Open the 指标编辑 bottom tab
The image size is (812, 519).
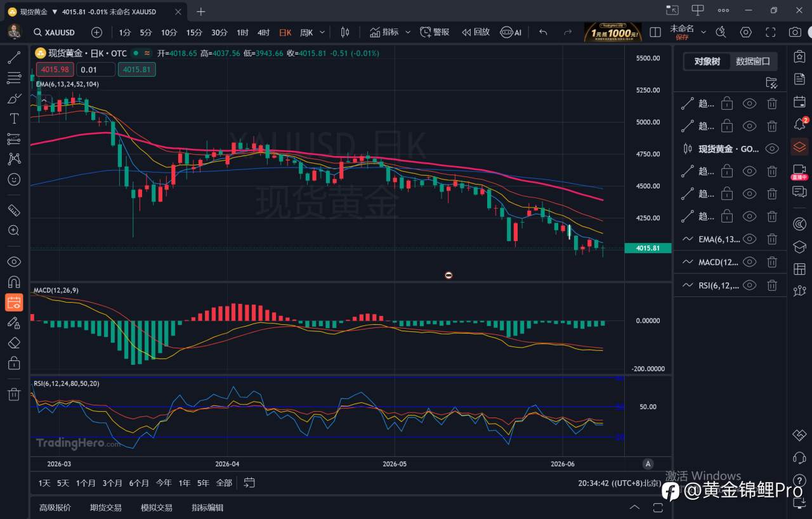(x=207, y=508)
